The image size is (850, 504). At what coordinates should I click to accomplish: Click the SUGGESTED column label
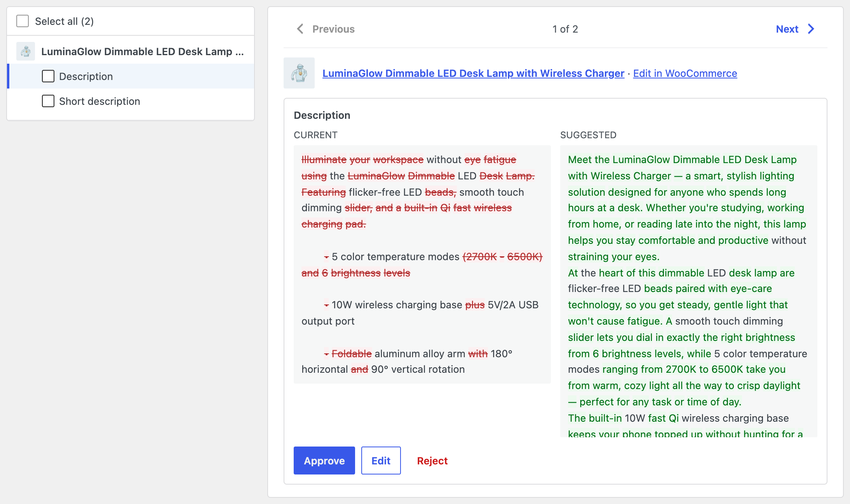(x=588, y=135)
